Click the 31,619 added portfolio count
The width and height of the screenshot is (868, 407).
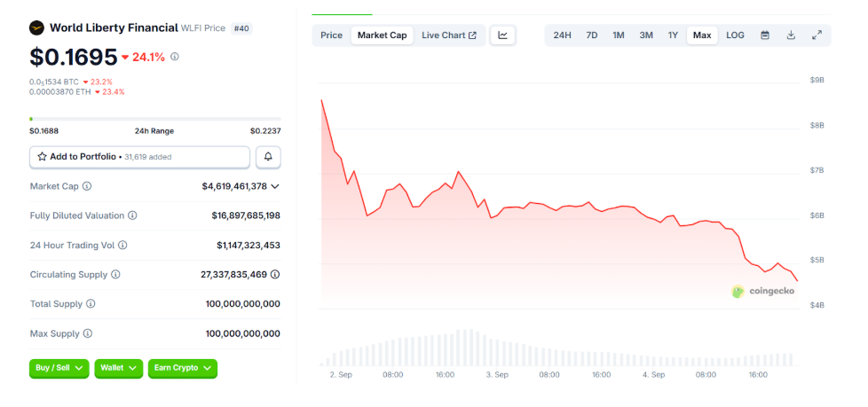(x=147, y=157)
